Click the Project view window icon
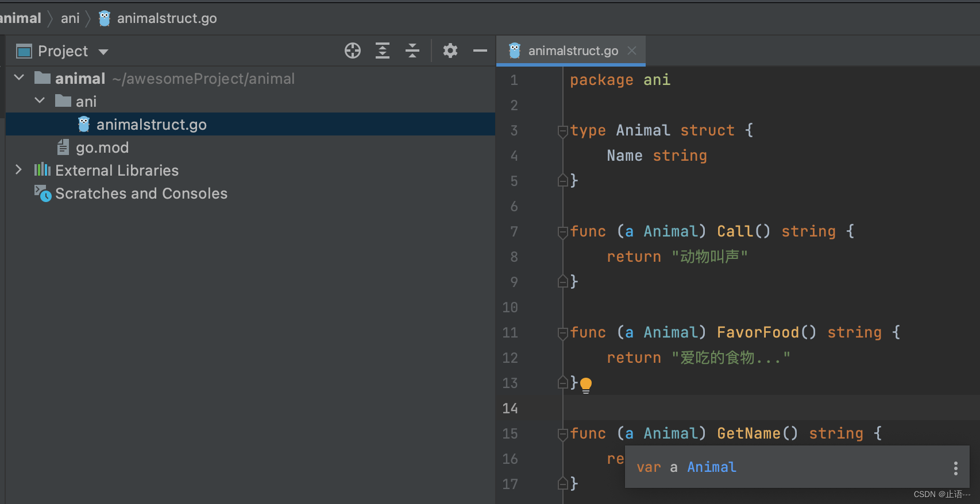 point(24,52)
